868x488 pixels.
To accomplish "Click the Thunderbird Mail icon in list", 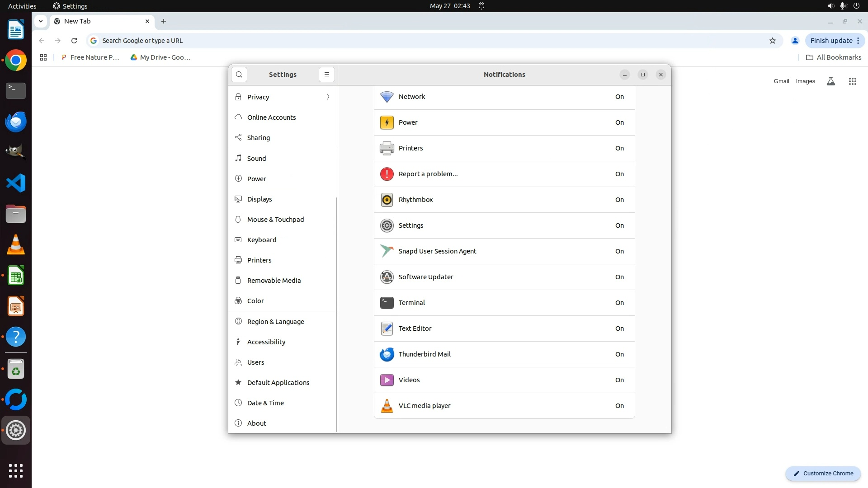I will click(x=387, y=354).
